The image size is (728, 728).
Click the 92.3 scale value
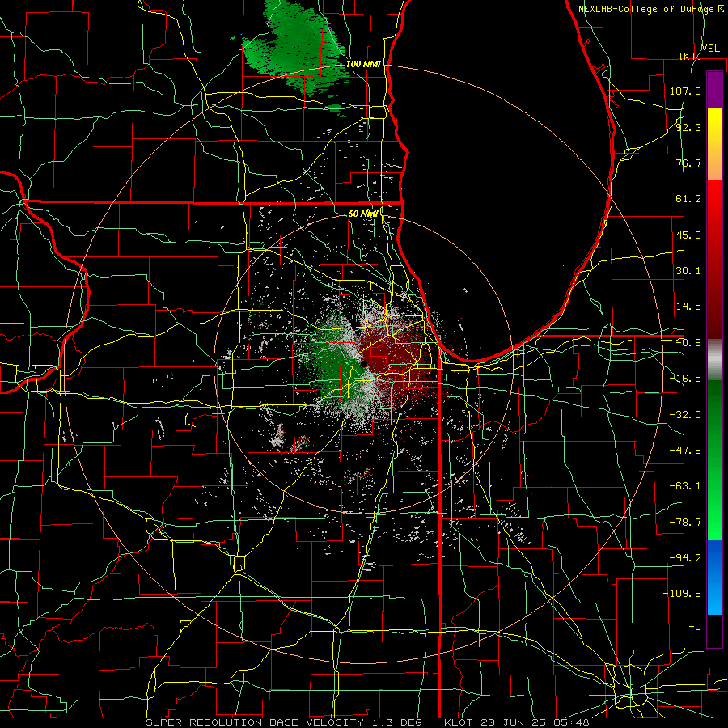[x=688, y=127]
